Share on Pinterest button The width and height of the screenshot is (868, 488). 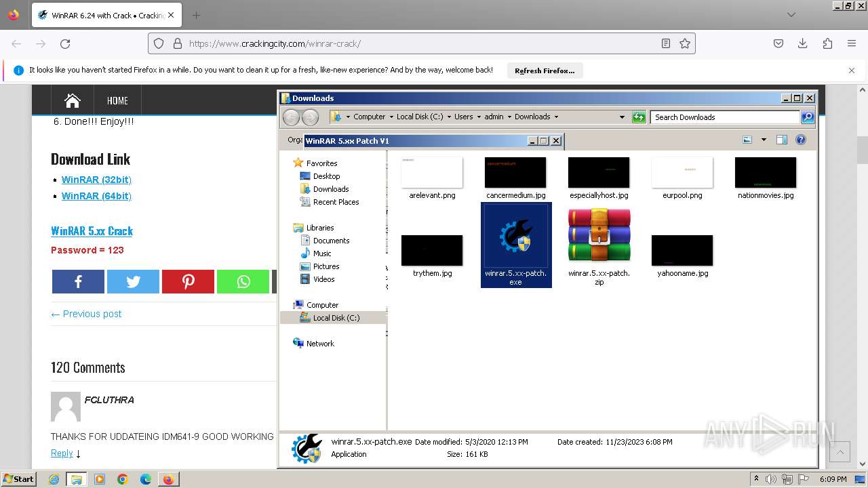188,281
